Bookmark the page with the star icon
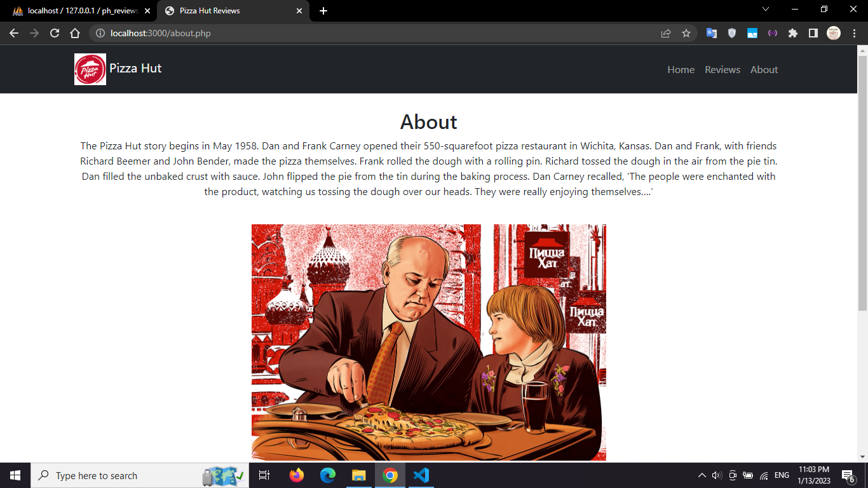The height and width of the screenshot is (488, 868). click(x=686, y=33)
